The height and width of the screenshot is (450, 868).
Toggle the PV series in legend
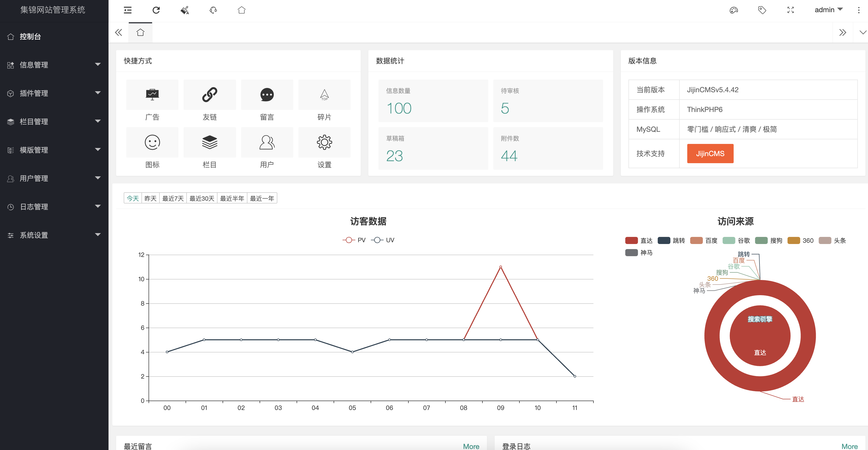pos(354,240)
